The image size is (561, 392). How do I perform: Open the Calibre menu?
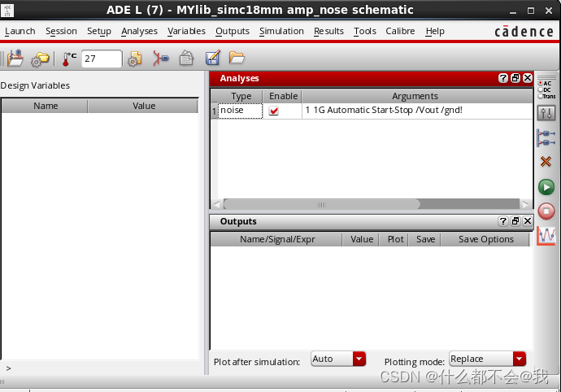(400, 31)
